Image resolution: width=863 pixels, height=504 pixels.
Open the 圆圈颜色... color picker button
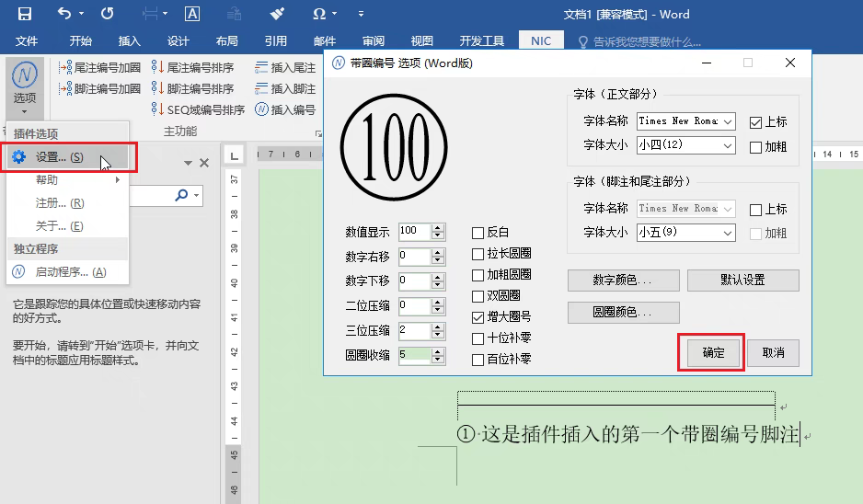point(623,313)
